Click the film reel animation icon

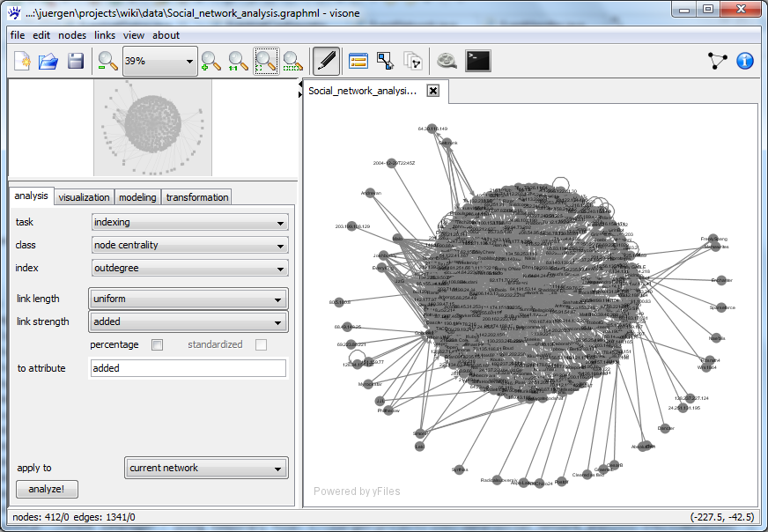click(x=447, y=62)
